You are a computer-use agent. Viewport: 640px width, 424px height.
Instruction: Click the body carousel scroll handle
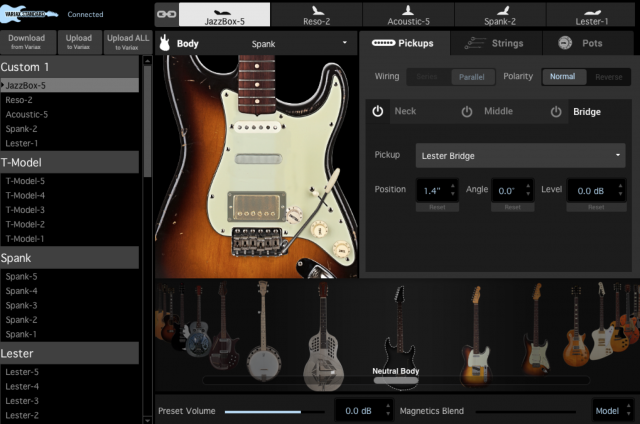[396, 380]
